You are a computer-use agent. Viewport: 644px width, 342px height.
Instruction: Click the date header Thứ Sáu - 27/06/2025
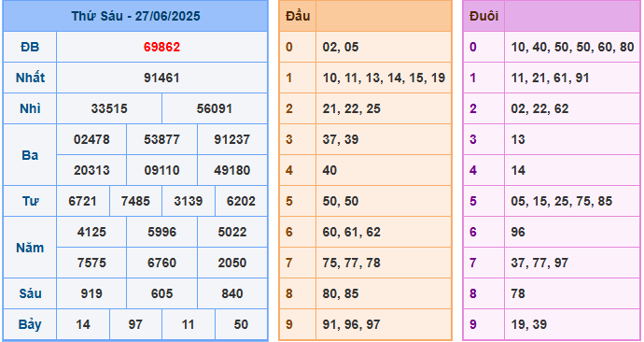[135, 16]
